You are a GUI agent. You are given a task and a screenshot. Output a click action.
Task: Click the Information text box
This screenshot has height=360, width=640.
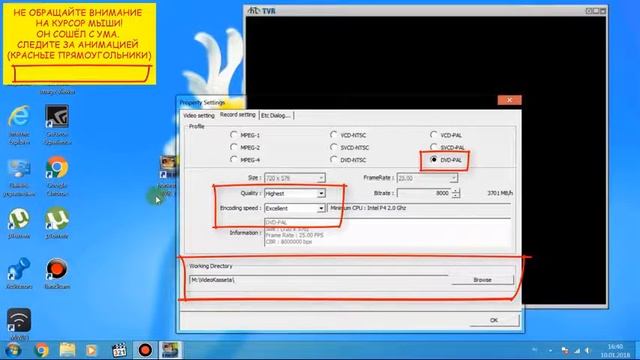pyautogui.click(x=387, y=233)
